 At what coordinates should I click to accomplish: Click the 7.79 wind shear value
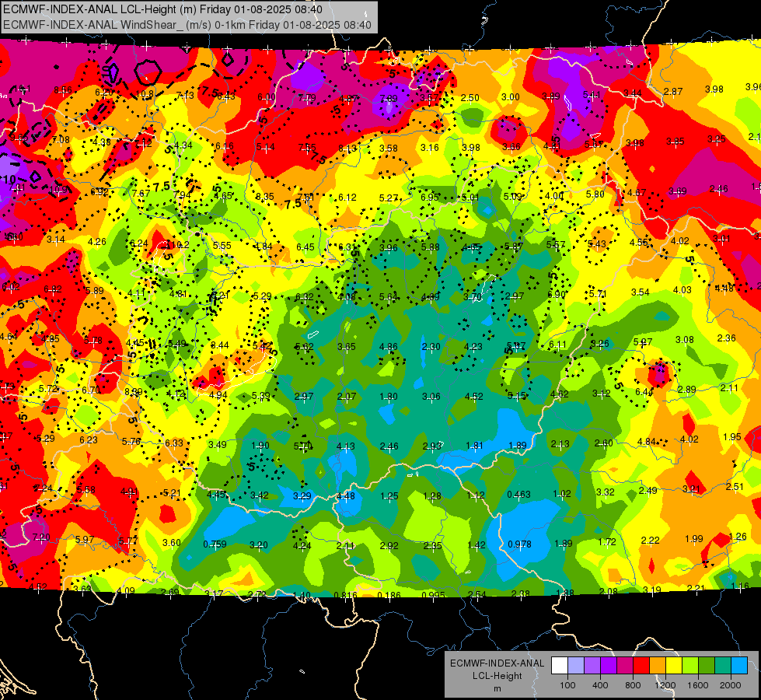coord(307,98)
